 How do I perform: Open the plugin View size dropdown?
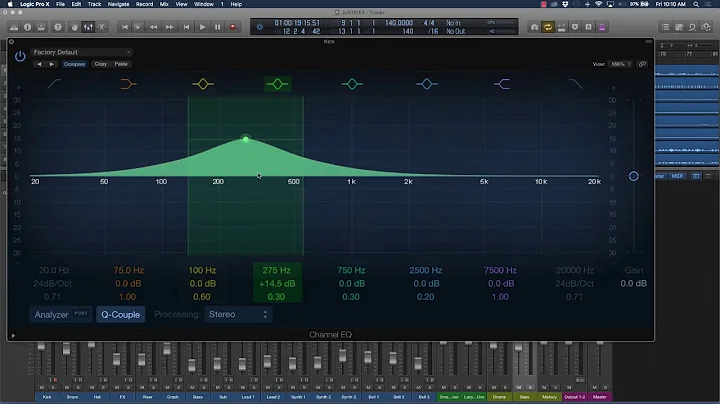620,64
